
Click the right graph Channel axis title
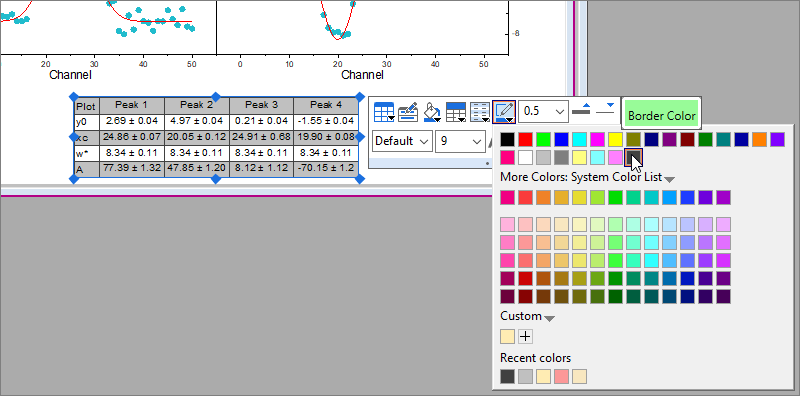tap(362, 75)
